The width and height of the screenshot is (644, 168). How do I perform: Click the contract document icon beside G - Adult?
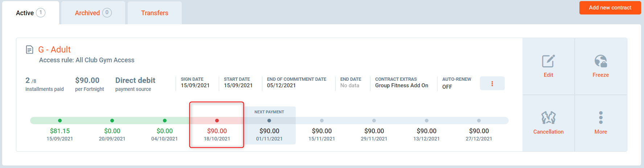(30, 50)
